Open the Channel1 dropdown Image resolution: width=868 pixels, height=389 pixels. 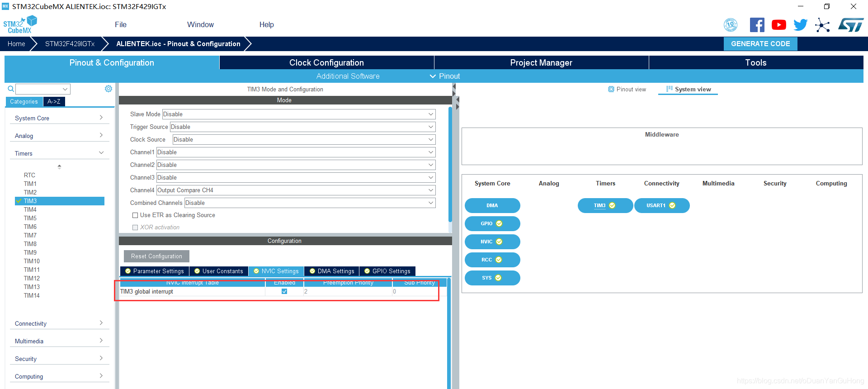click(296, 152)
